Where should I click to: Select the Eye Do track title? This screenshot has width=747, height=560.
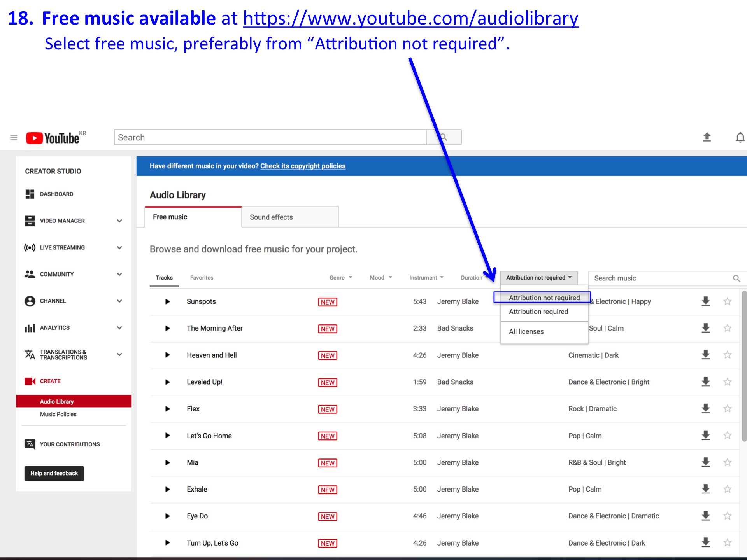click(197, 516)
